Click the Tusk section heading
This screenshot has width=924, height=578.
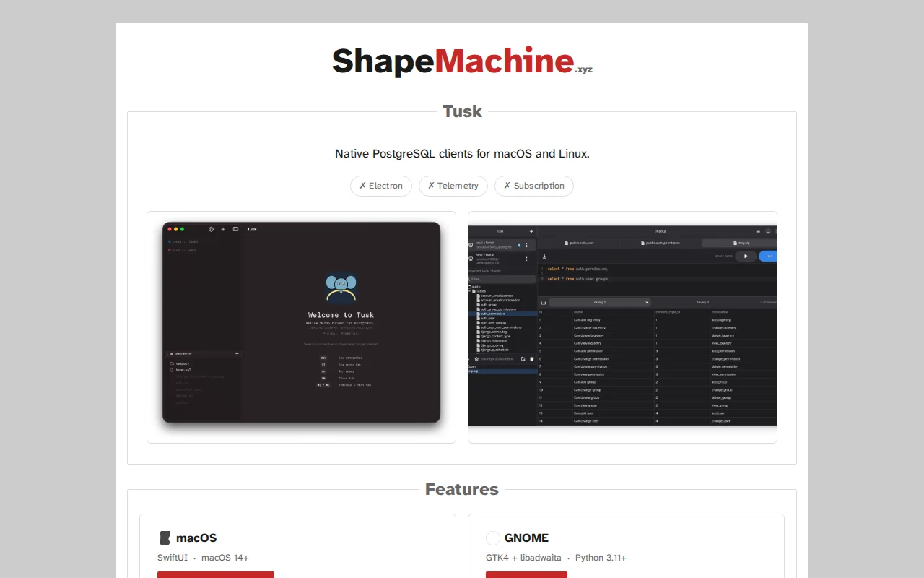[462, 111]
